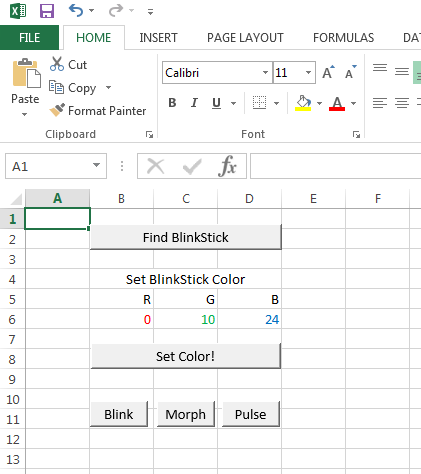Click the Set Color! button
The image size is (421, 474).
pos(186,356)
